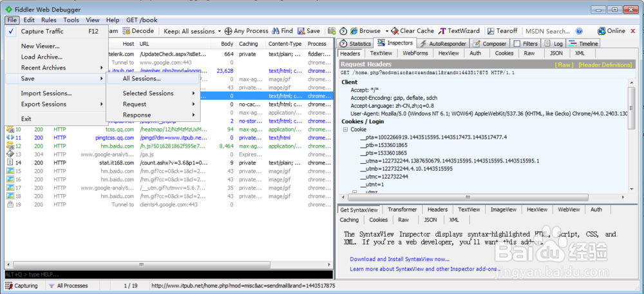Click the stopwatch timer toolbar icon
This screenshot has height=294, width=644.
pyautogui.click(x=343, y=31)
